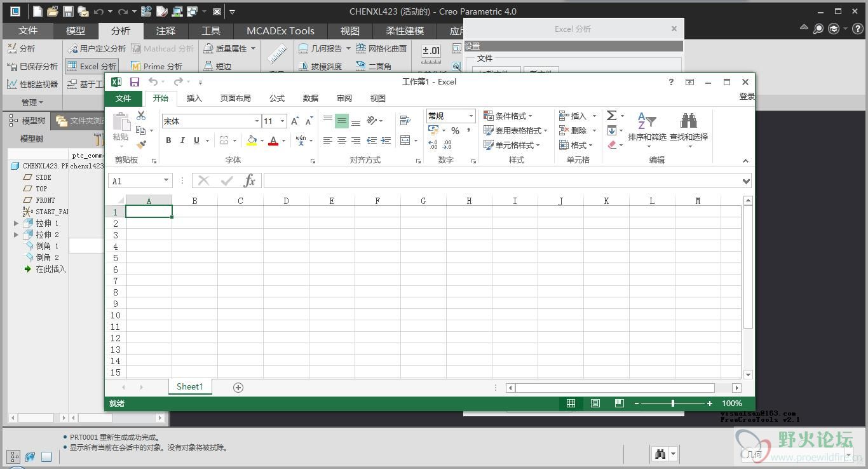Screen dimensions: 868x469
Task: Click the percent style icon
Action: coord(455,130)
